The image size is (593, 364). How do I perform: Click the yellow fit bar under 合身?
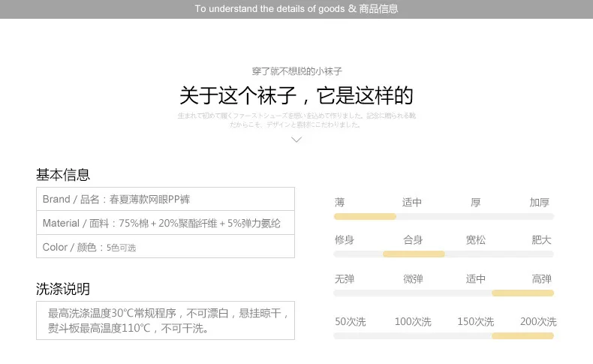(x=414, y=254)
